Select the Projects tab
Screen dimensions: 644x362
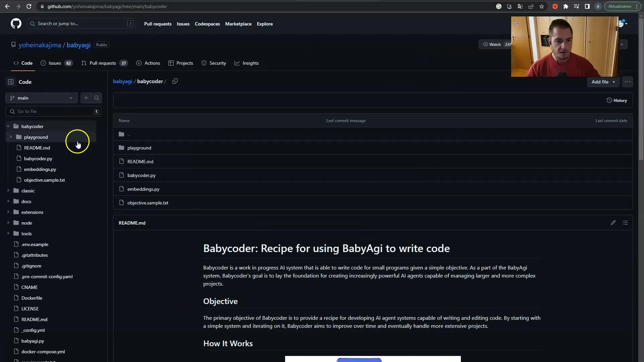coord(184,63)
